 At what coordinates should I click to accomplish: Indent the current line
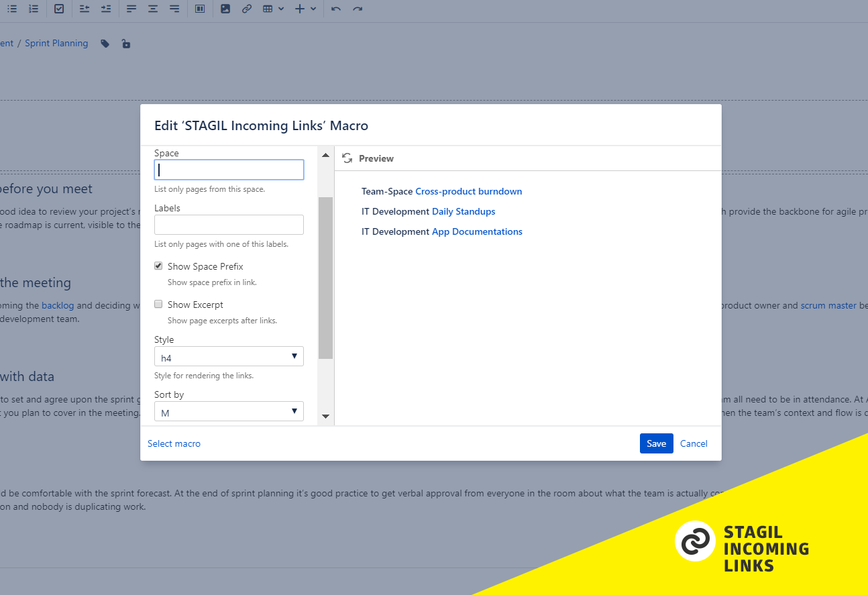pyautogui.click(x=106, y=9)
